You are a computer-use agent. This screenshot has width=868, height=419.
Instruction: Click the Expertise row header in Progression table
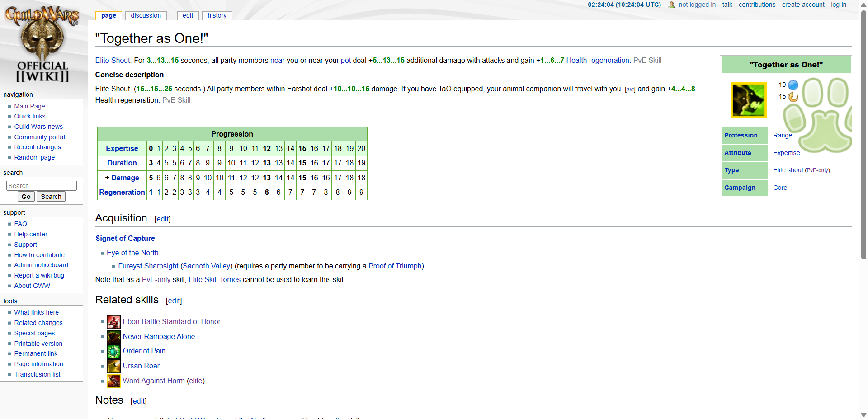122,148
